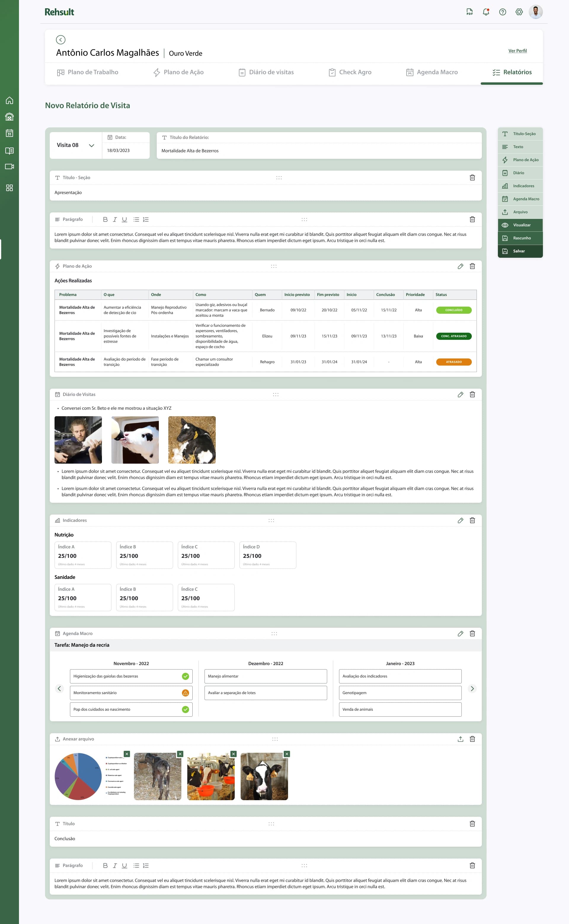This screenshot has height=924, width=569.
Task: Open the grid apps icon in sidebar
Action: pyautogui.click(x=9, y=188)
